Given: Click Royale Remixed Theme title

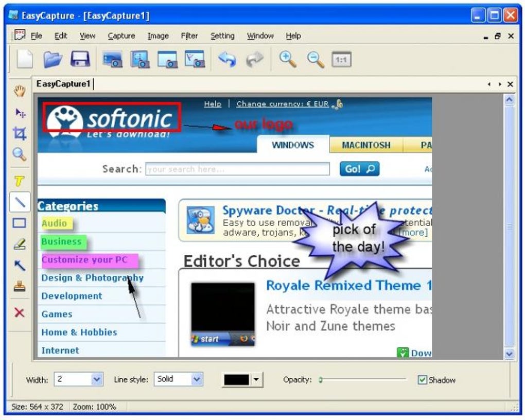Looking at the screenshot, I should pyautogui.click(x=349, y=285).
